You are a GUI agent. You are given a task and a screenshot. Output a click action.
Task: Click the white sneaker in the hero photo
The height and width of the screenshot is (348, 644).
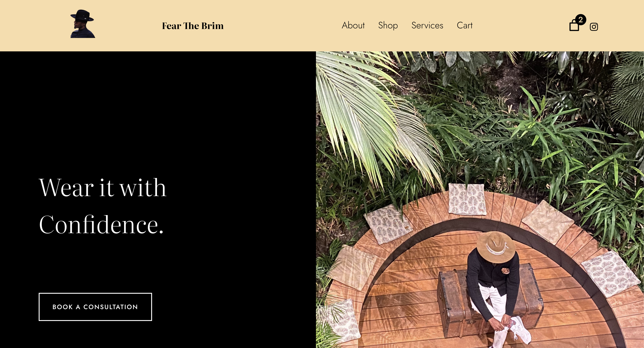521,329
